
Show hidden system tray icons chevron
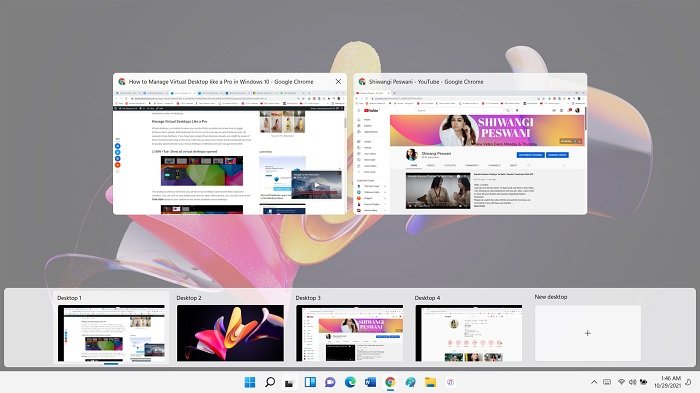click(594, 382)
